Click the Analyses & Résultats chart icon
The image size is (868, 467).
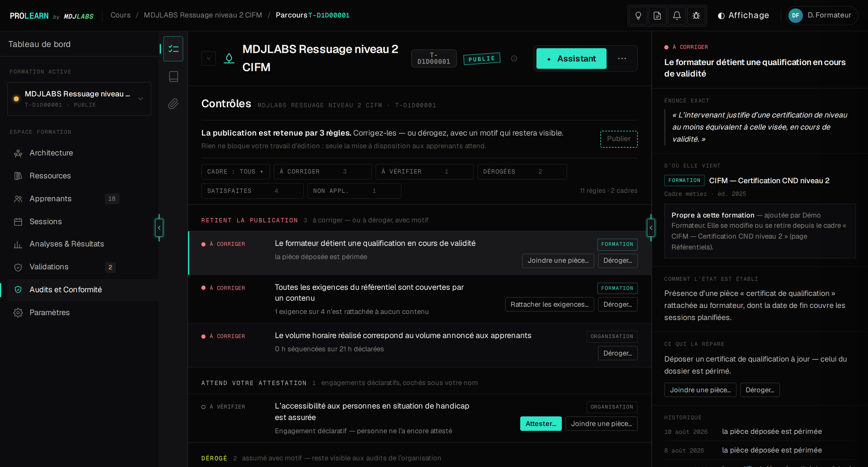pos(18,244)
